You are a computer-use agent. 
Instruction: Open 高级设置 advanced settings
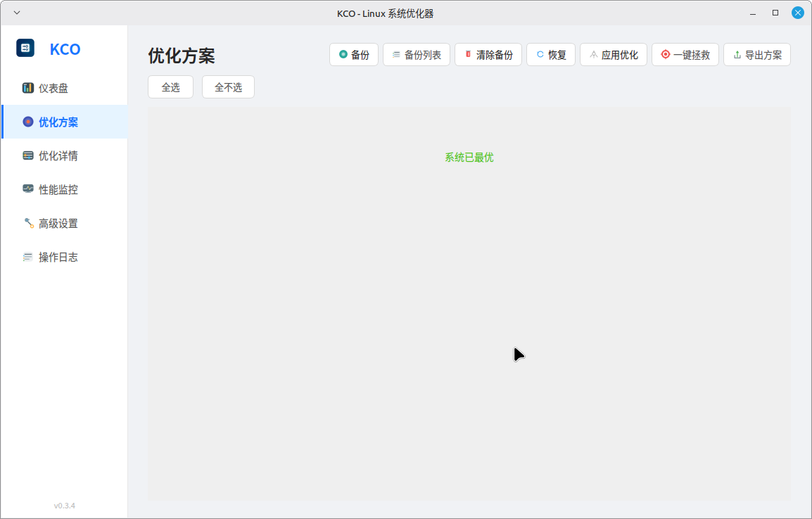pos(65,224)
